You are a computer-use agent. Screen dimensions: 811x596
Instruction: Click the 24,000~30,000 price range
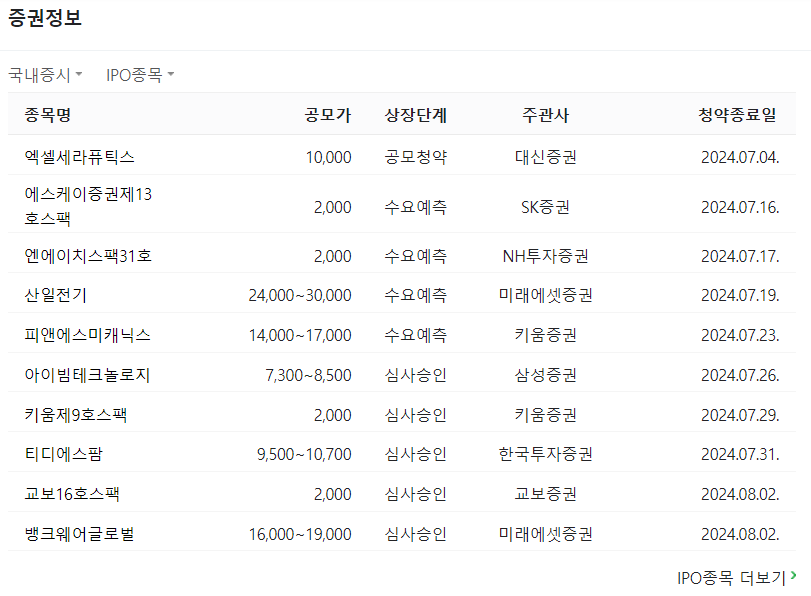point(300,295)
